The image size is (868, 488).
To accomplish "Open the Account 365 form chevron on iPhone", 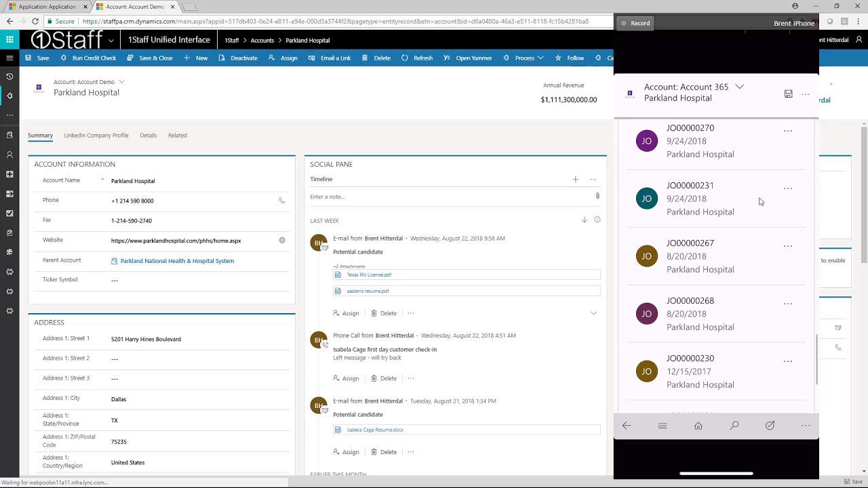I will coord(740,87).
